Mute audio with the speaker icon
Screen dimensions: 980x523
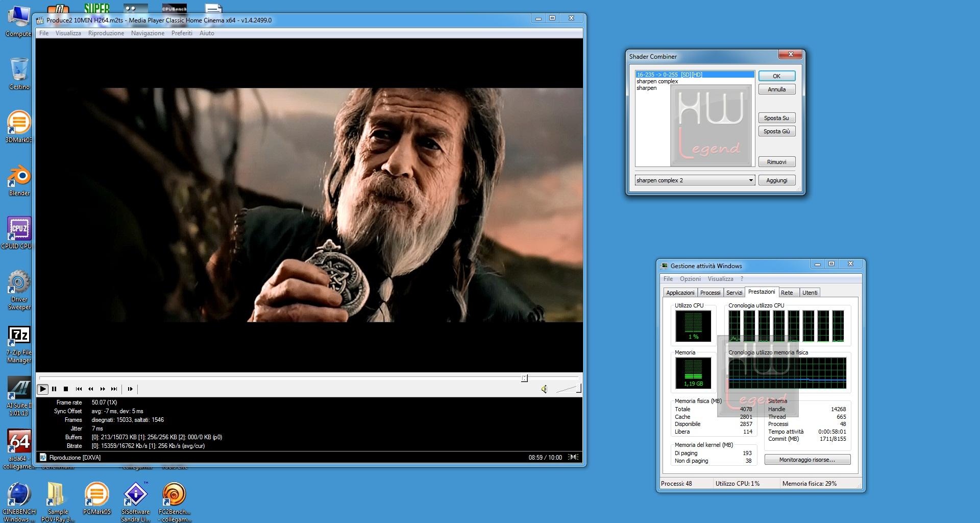point(545,389)
